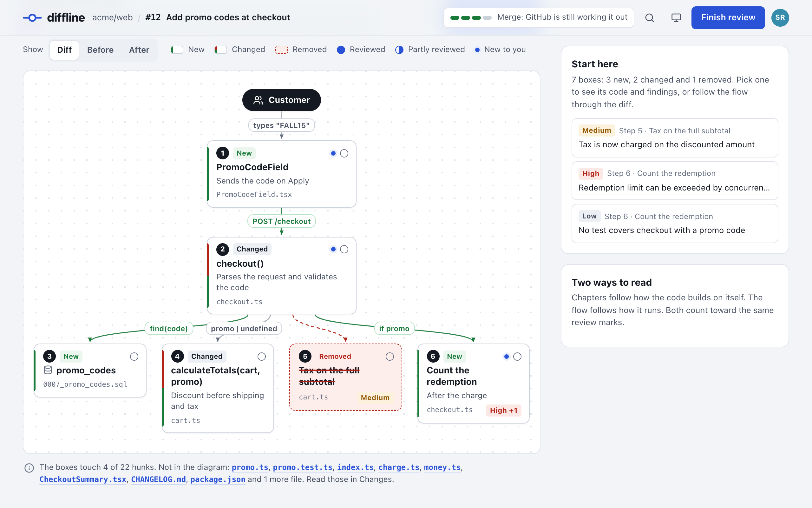Click the monitor display icon

(676, 17)
